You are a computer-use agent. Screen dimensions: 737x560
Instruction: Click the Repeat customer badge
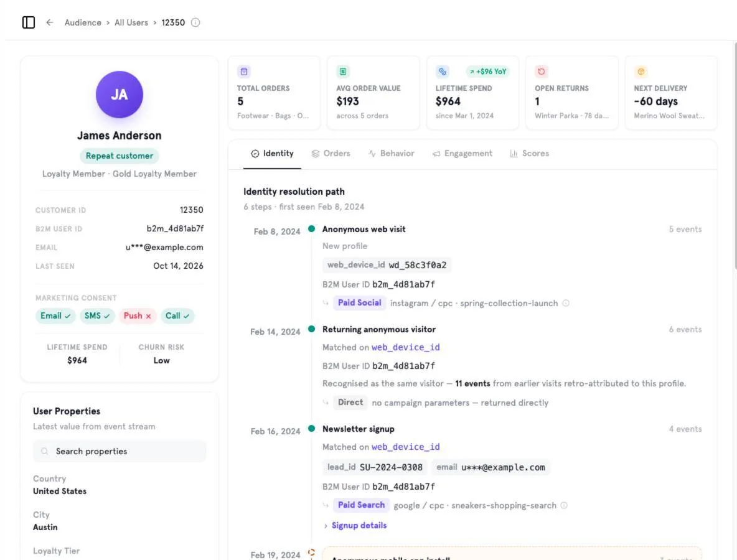[120, 156]
